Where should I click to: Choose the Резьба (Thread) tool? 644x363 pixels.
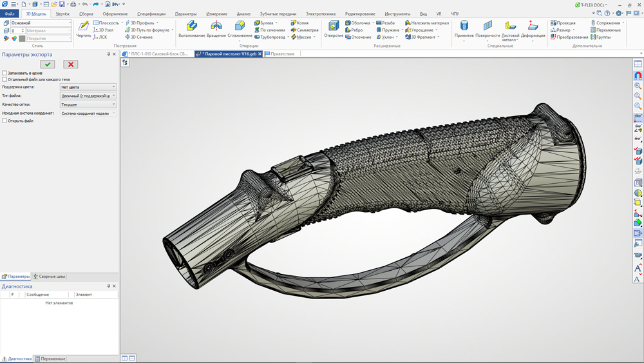pyautogui.click(x=385, y=23)
